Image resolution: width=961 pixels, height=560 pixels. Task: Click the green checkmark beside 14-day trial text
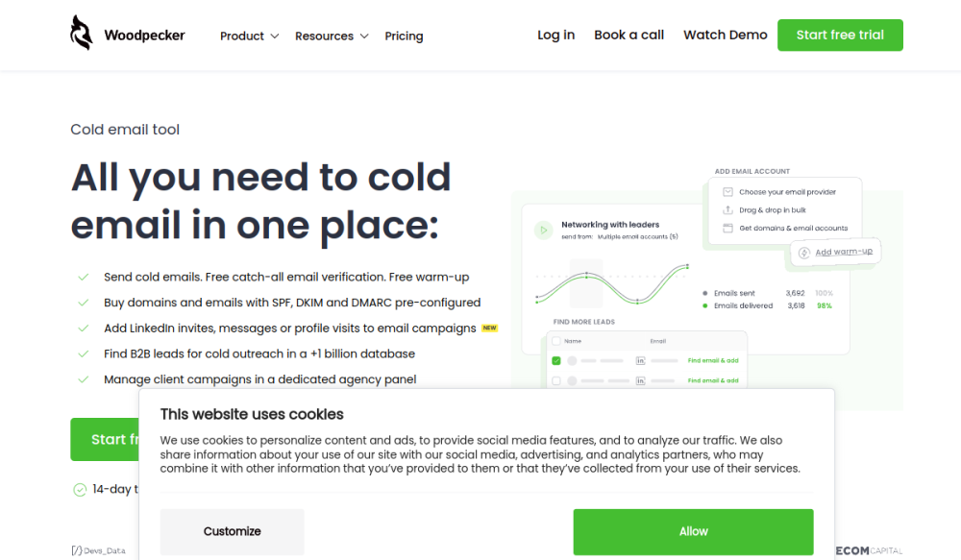click(x=79, y=489)
